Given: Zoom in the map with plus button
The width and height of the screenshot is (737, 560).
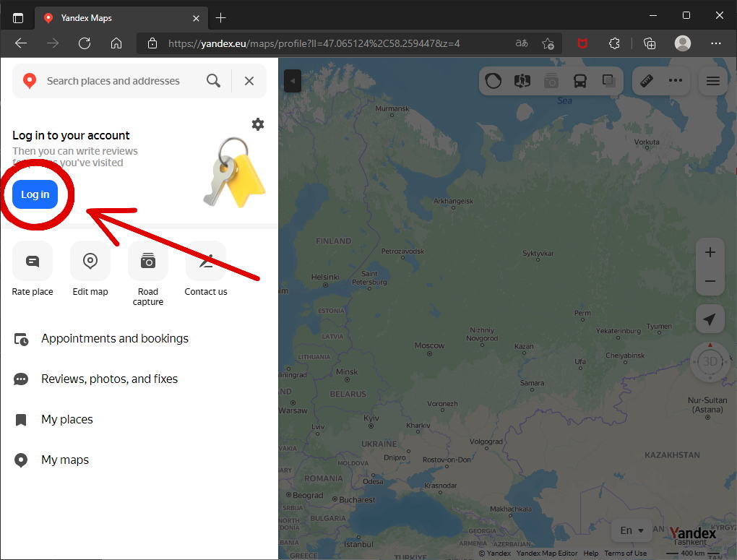Looking at the screenshot, I should pos(710,252).
